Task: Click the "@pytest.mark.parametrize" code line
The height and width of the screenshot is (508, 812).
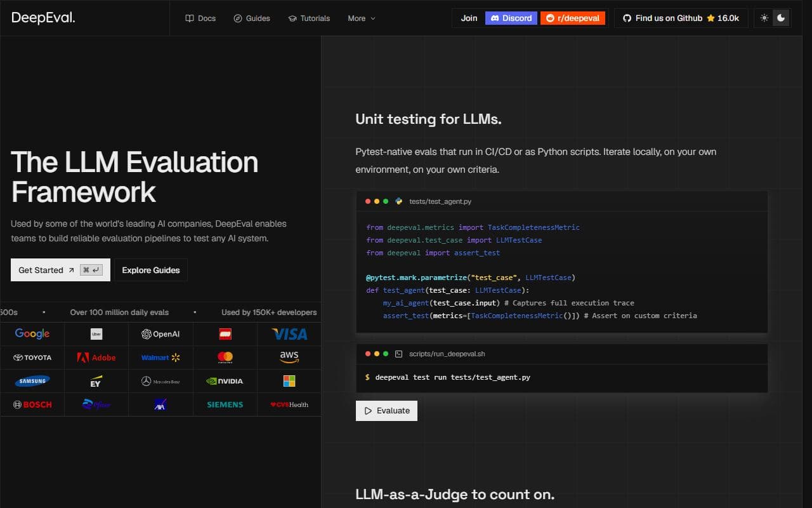Action: click(x=471, y=278)
